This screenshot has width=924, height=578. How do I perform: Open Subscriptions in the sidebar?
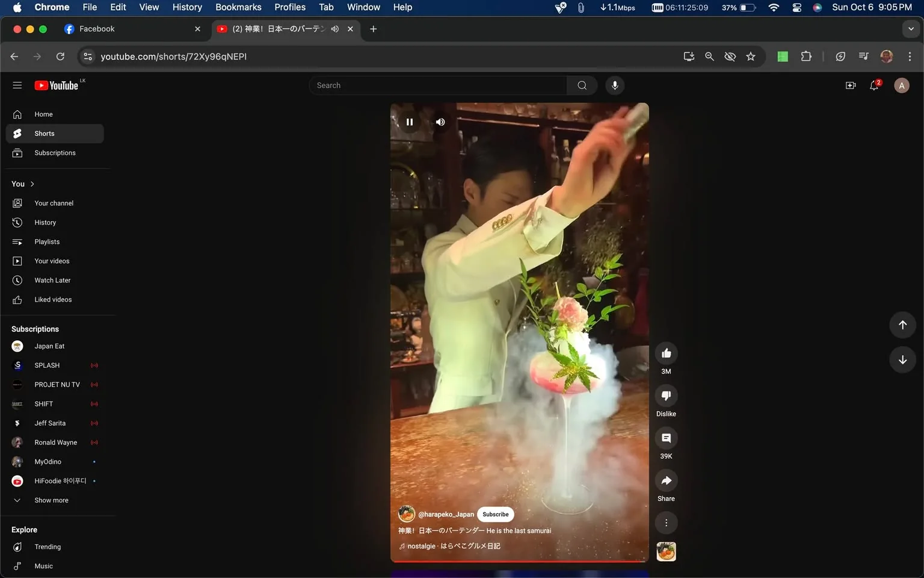(x=55, y=153)
